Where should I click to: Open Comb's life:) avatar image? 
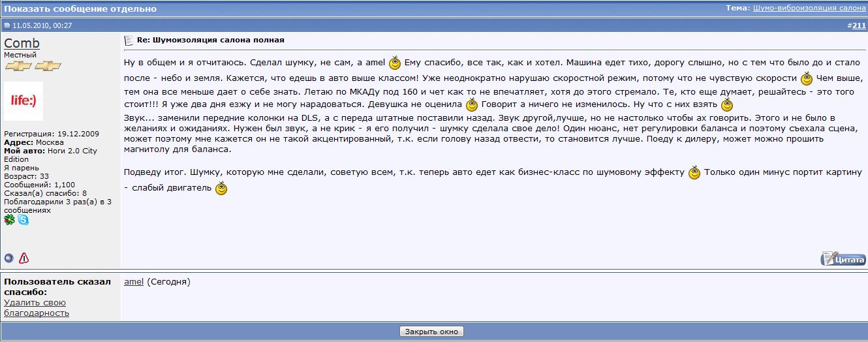pyautogui.click(x=23, y=101)
